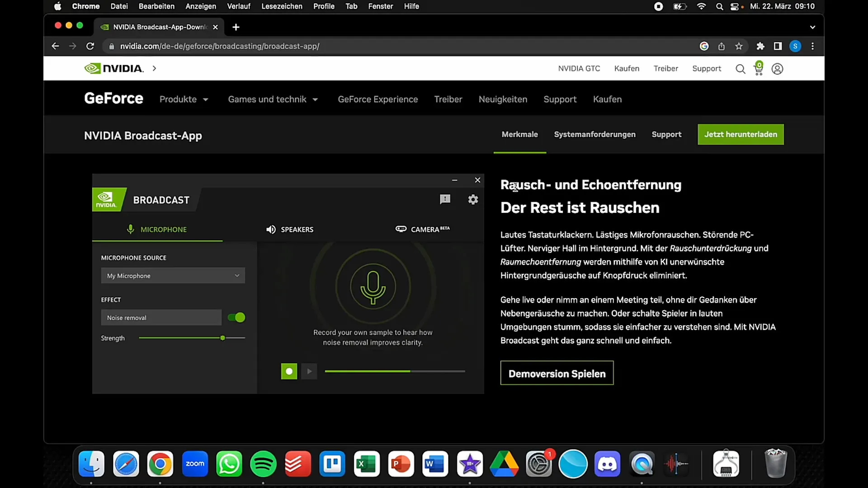Screen dimensions: 868x488
Task: Adjust the Noise removal Strength slider
Action: 222,338
